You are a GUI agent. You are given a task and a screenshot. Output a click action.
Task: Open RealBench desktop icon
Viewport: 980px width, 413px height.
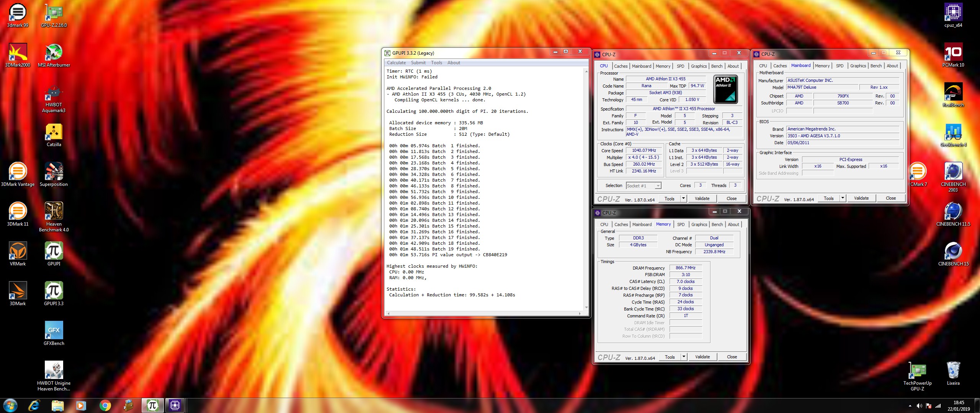pyautogui.click(x=953, y=95)
